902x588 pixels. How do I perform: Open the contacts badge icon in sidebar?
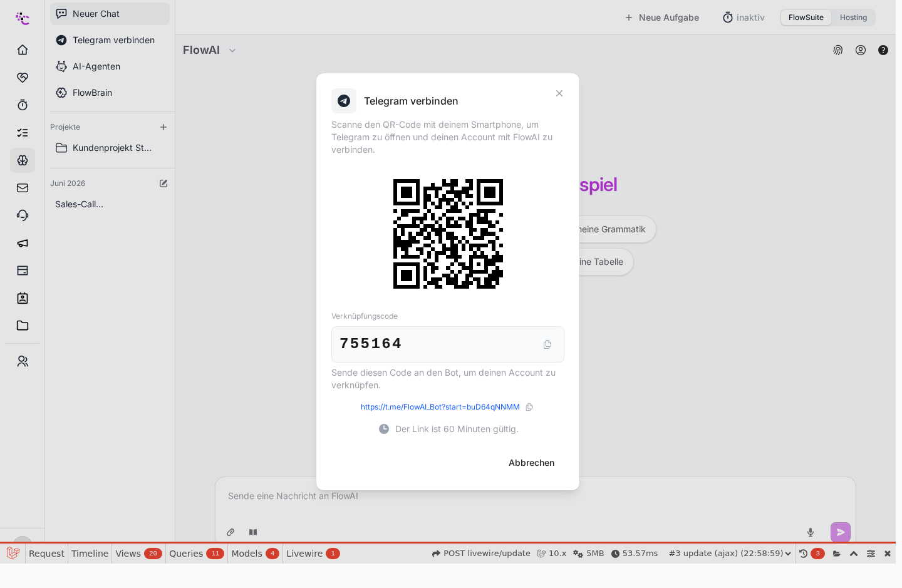23,298
